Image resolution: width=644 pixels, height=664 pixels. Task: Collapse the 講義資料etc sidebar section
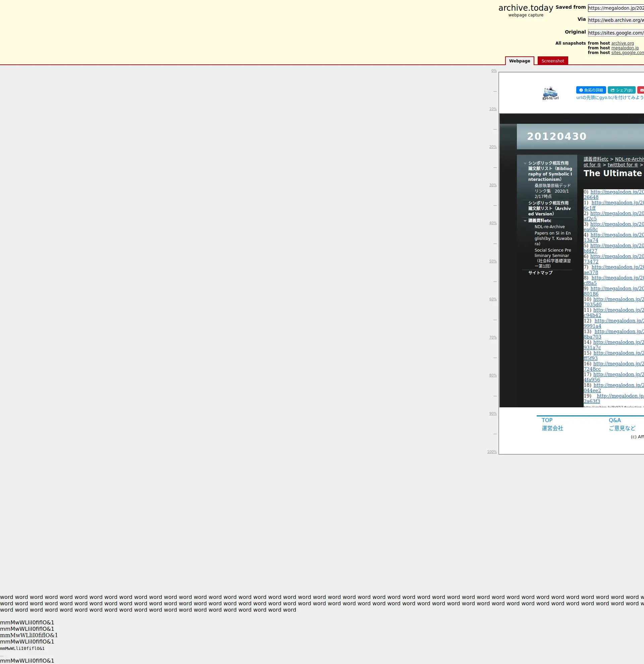[525, 221]
